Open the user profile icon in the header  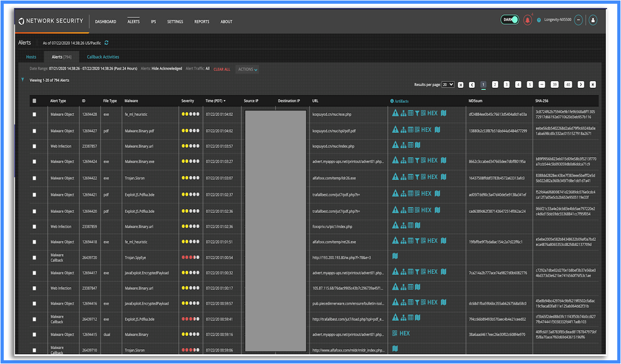[593, 20]
